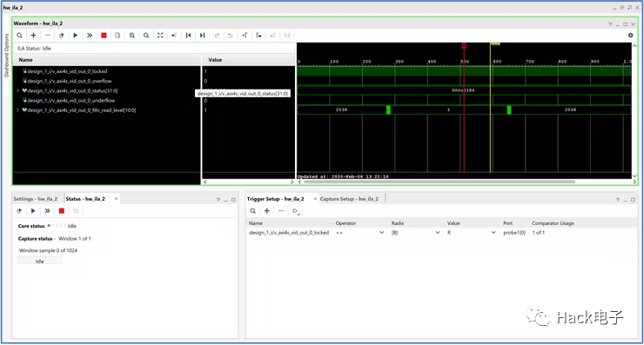Viewport: 644px width, 345px height.
Task: Click the red trigger marker at sample 512
Action: click(464, 45)
